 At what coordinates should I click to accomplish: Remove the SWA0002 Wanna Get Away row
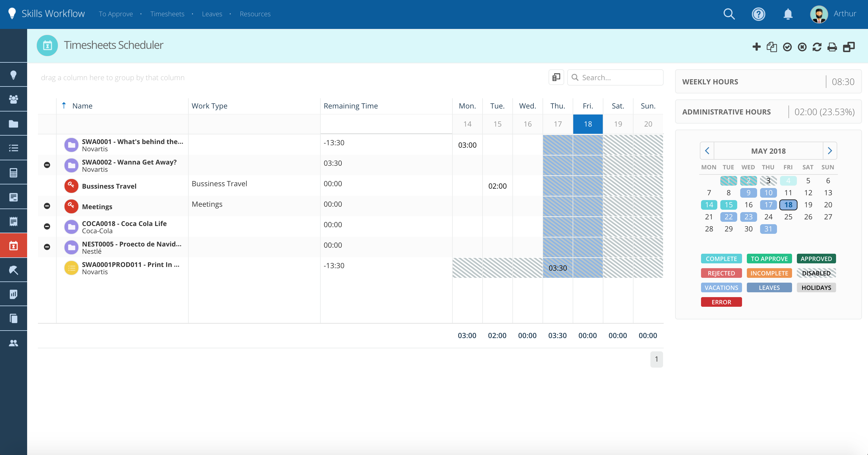(x=47, y=165)
